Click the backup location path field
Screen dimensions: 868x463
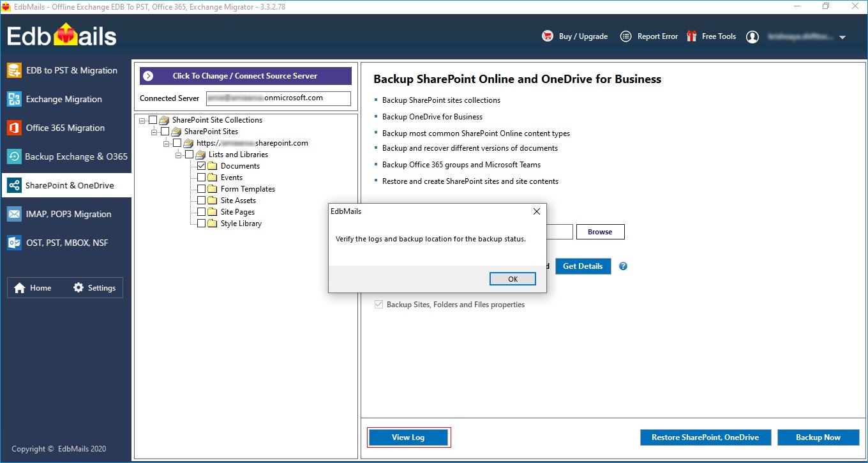click(559, 232)
